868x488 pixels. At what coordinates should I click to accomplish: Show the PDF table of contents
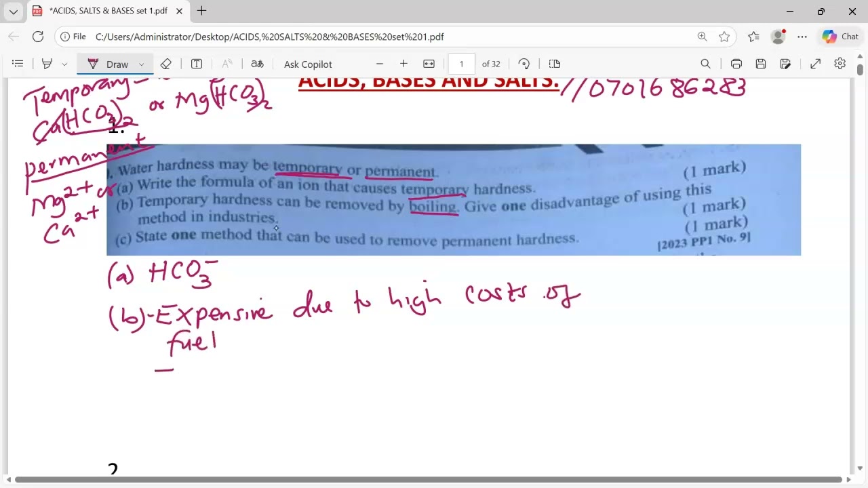pos(18,64)
